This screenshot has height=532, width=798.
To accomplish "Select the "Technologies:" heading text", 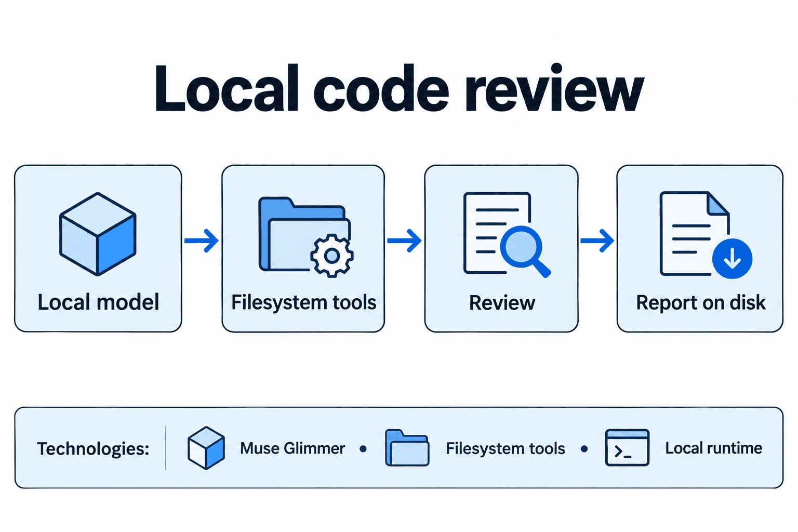I will pyautogui.click(x=93, y=448).
